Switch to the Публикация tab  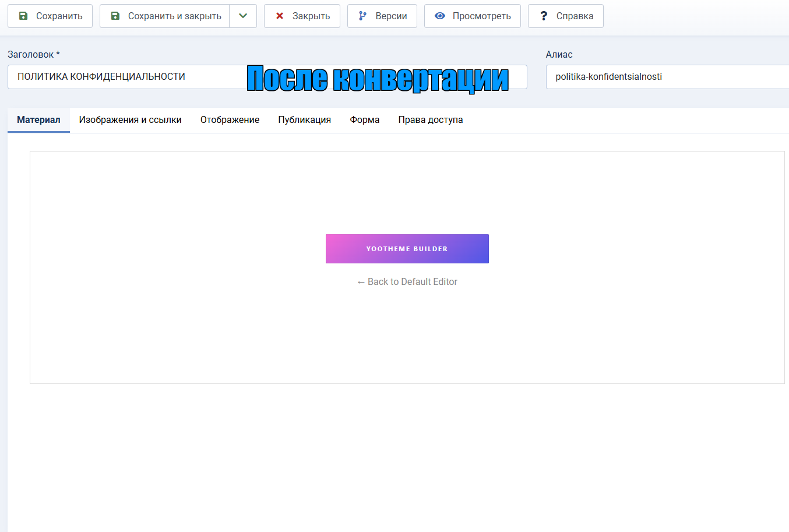[x=305, y=120]
